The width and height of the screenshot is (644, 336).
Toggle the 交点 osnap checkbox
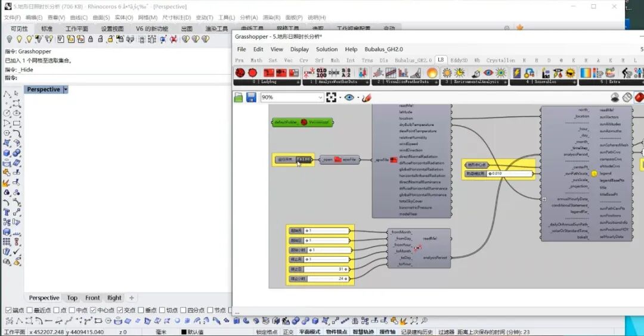(x=120, y=310)
